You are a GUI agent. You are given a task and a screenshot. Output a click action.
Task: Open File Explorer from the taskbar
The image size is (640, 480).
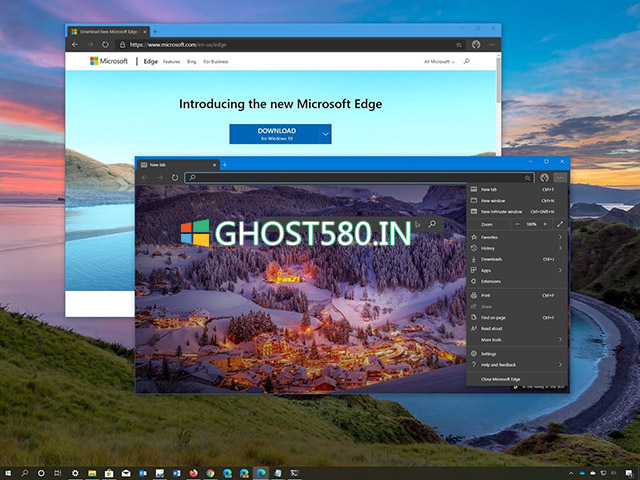tap(92, 473)
